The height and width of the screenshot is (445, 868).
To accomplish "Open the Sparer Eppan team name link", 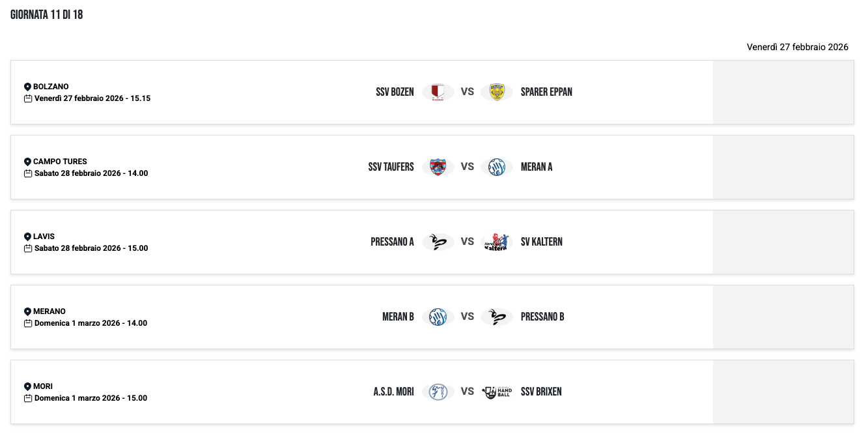I will click(546, 92).
